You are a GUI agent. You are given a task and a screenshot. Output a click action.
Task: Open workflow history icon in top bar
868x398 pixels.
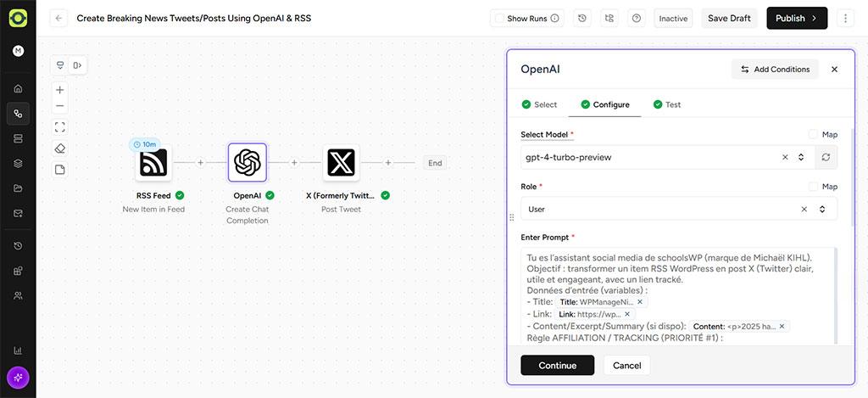click(x=581, y=19)
